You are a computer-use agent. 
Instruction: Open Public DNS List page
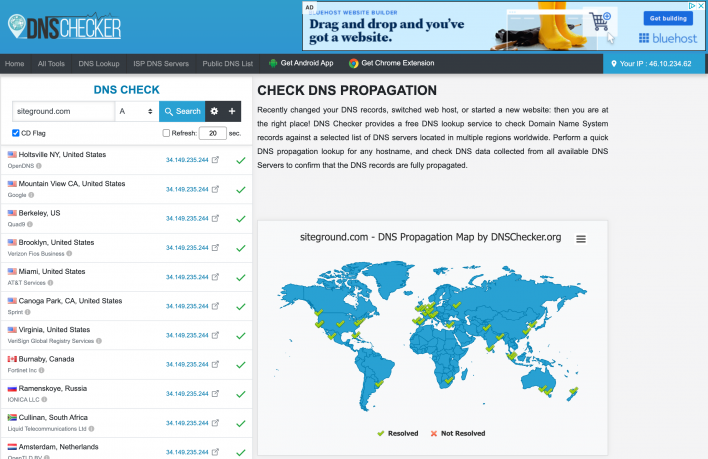coord(228,64)
